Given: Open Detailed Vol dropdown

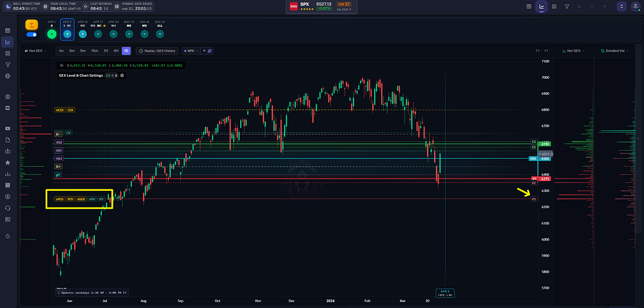Looking at the screenshot, I should tap(614, 51).
